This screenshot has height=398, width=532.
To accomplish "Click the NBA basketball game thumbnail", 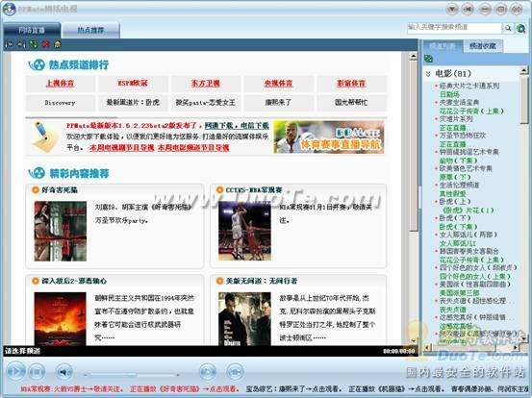I will (244, 231).
